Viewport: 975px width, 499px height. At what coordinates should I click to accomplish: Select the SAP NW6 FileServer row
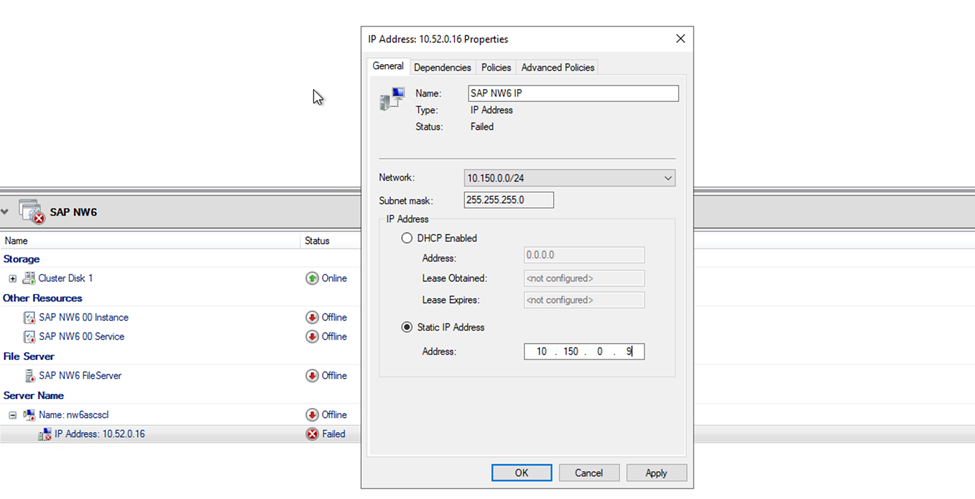coord(180,376)
